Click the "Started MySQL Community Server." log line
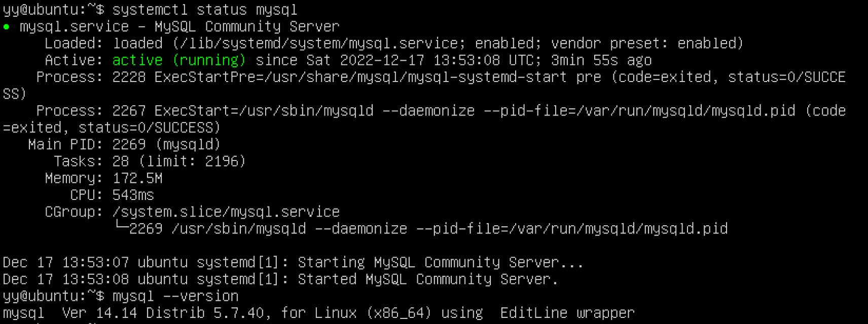The width and height of the screenshot is (868, 324). click(427, 279)
